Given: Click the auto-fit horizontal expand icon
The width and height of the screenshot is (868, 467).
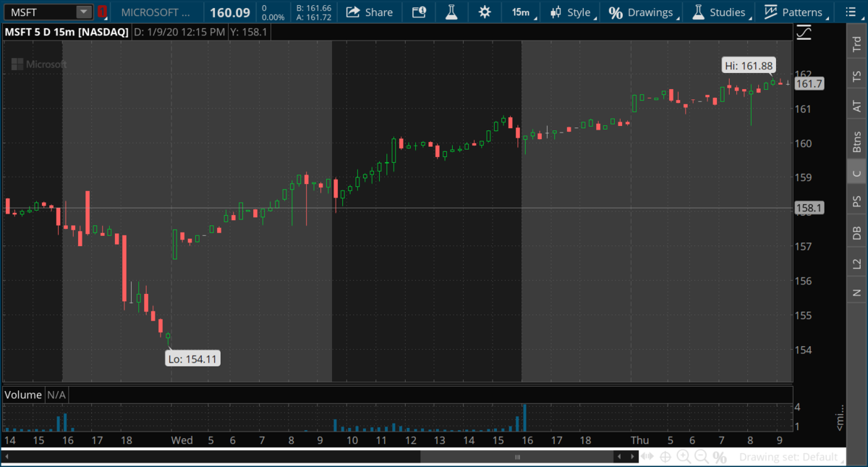Looking at the screenshot, I should (x=648, y=457).
